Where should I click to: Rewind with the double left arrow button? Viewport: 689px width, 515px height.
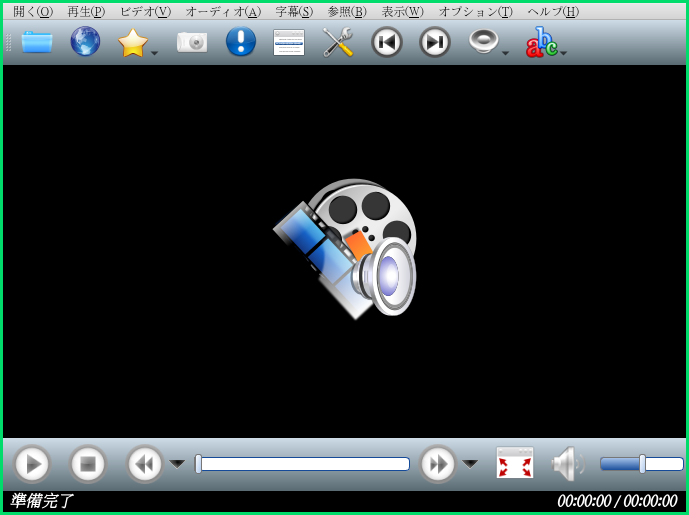coord(145,464)
